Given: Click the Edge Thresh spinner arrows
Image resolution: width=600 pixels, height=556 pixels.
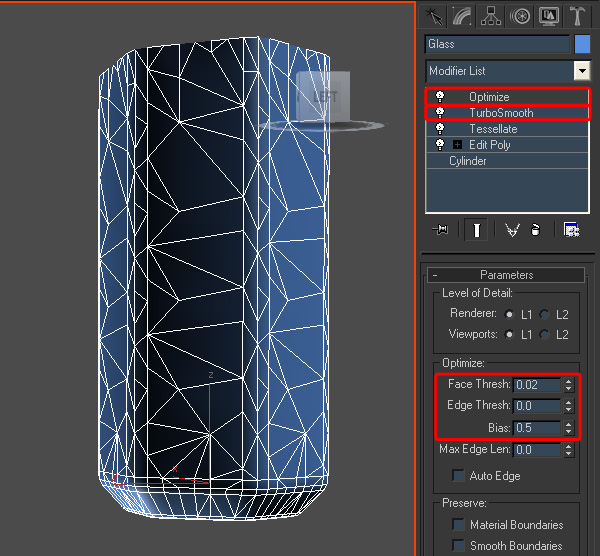Looking at the screenshot, I should point(569,406).
